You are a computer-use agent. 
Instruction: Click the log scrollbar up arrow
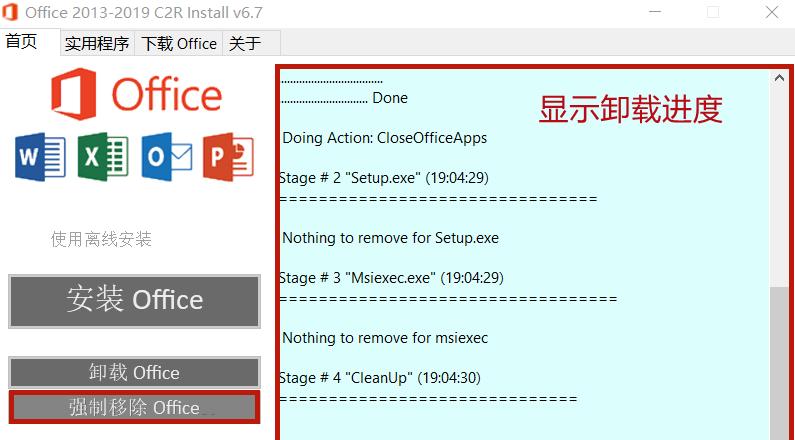(779, 78)
